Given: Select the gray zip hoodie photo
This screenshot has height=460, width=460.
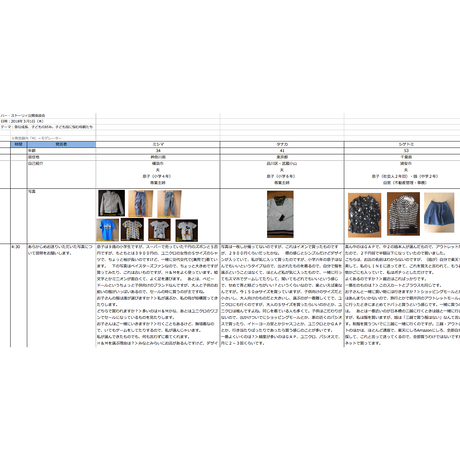Looking at the screenshot, I should (111, 203).
